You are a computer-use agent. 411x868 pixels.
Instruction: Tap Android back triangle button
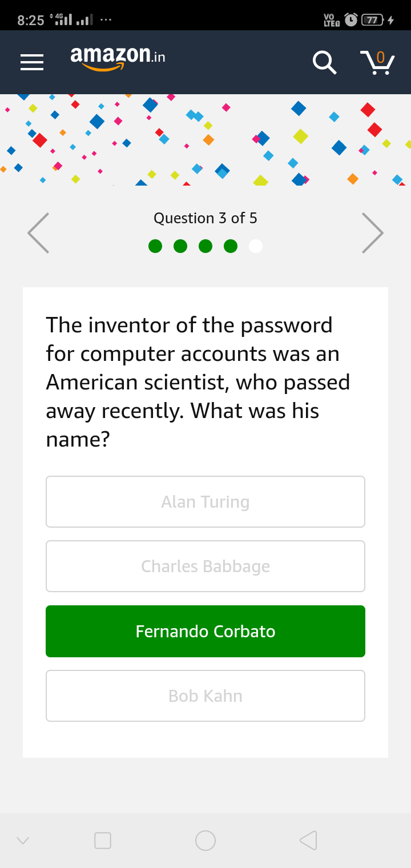[x=308, y=840]
